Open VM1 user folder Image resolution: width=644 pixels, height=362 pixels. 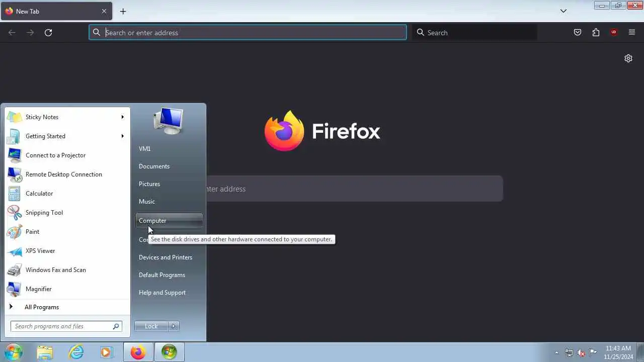169,149
